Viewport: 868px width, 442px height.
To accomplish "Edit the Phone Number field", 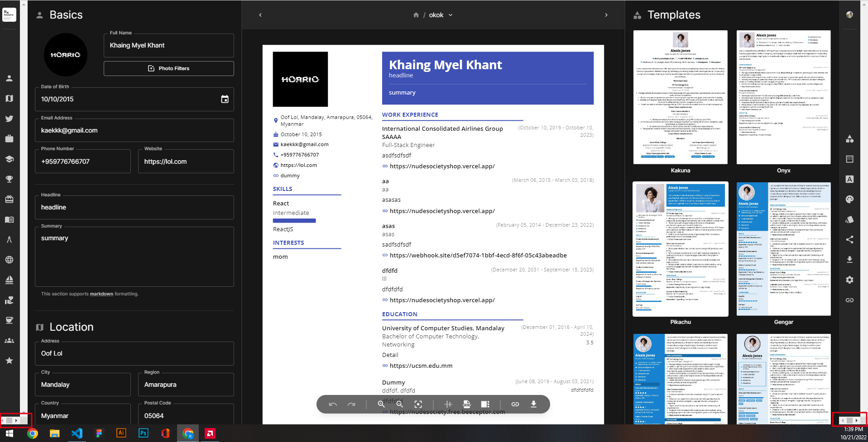I will 83,162.
